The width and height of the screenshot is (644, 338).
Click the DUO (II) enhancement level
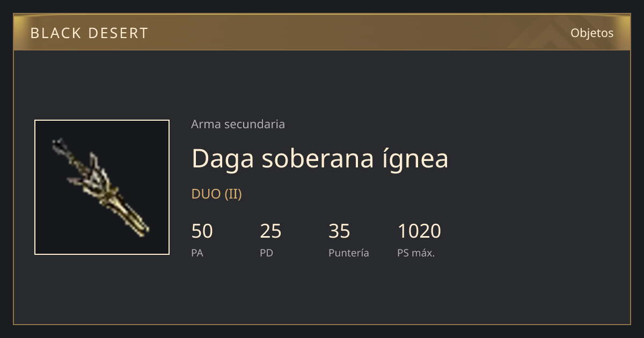pos(216,194)
